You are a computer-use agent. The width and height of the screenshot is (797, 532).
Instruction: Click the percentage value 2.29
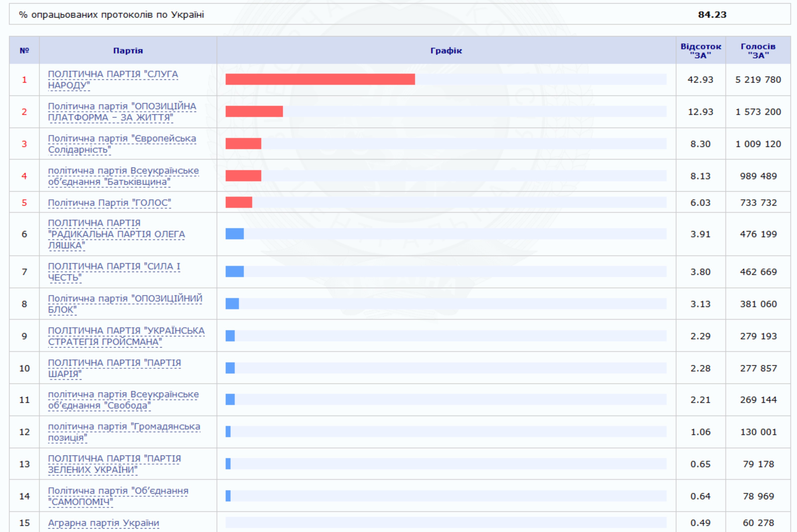click(701, 336)
